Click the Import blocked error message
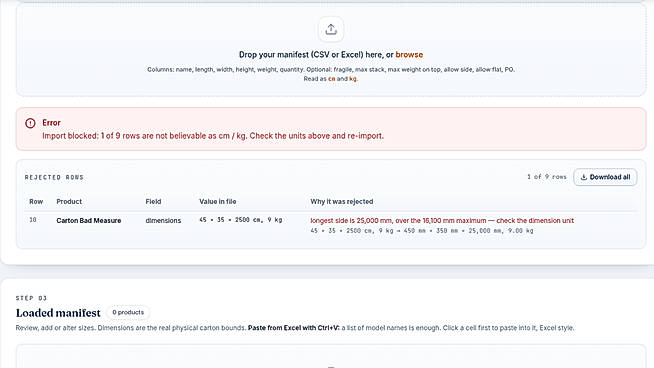654x368 pixels. coord(213,136)
